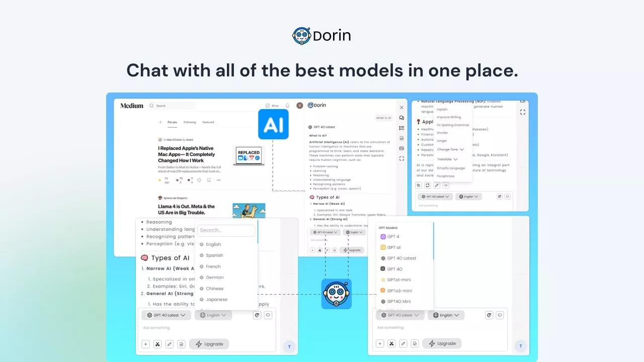Open the PDF document icon in Dorin sidebar
The height and width of the screenshot is (362, 644).
401,138
